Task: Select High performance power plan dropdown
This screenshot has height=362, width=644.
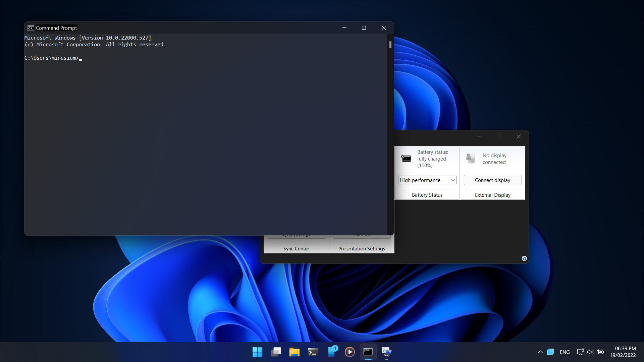Action: pyautogui.click(x=426, y=180)
